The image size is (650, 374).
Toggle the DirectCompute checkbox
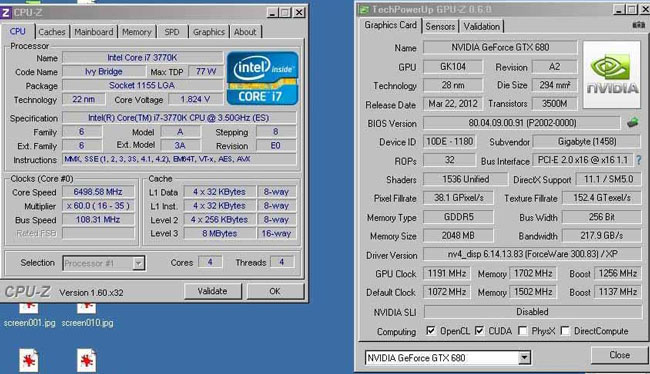coord(565,330)
